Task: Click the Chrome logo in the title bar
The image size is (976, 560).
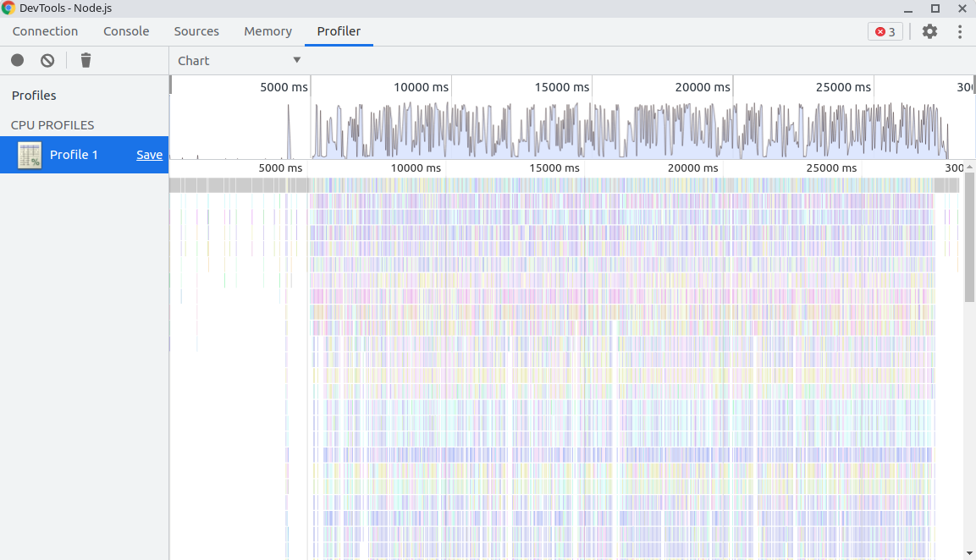Action: [x=8, y=8]
